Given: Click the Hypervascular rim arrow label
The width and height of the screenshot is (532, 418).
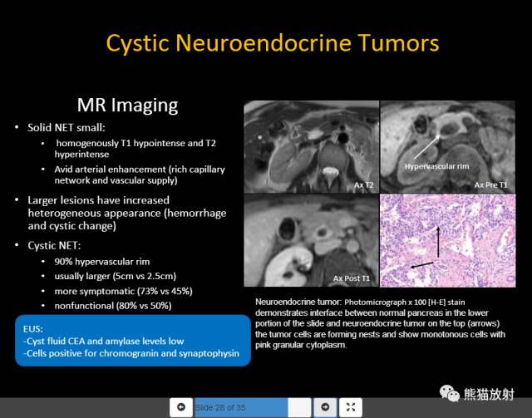Looking at the screenshot, I should tap(436, 166).
